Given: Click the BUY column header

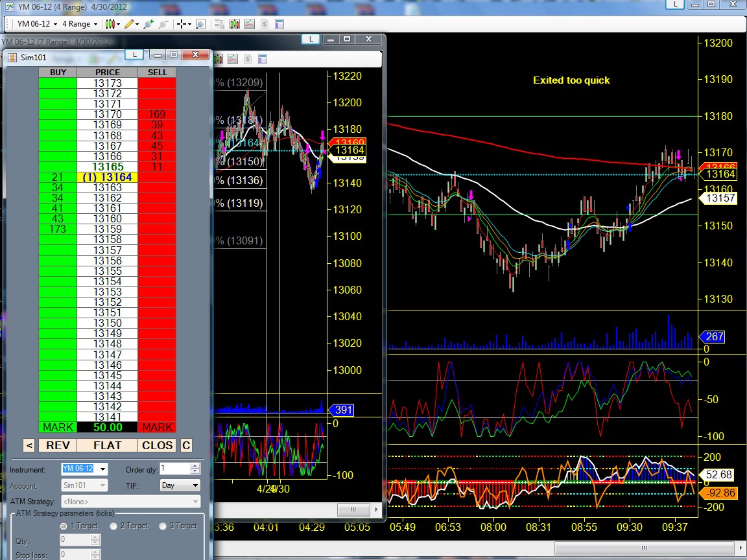Looking at the screenshot, I should [58, 73].
